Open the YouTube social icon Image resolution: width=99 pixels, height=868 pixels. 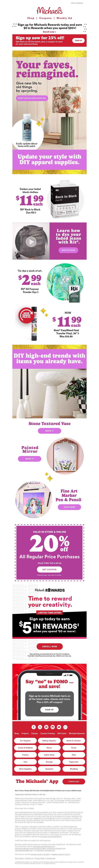click(59, 727)
